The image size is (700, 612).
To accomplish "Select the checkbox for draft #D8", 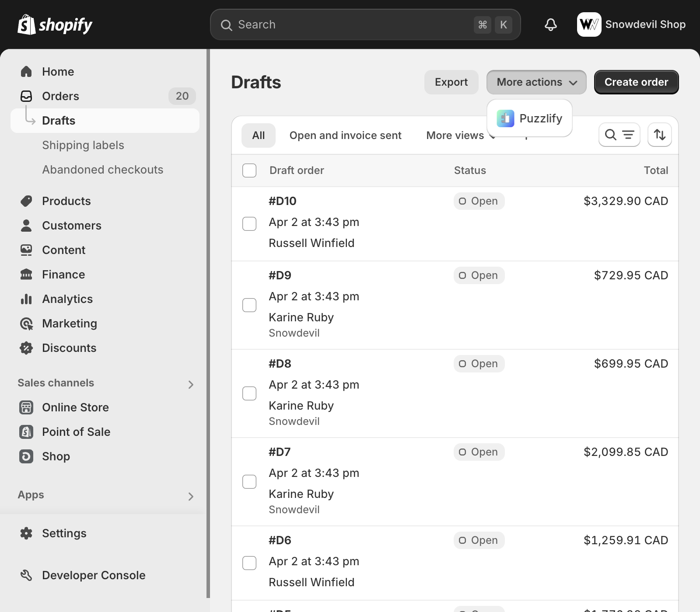I will (x=249, y=393).
